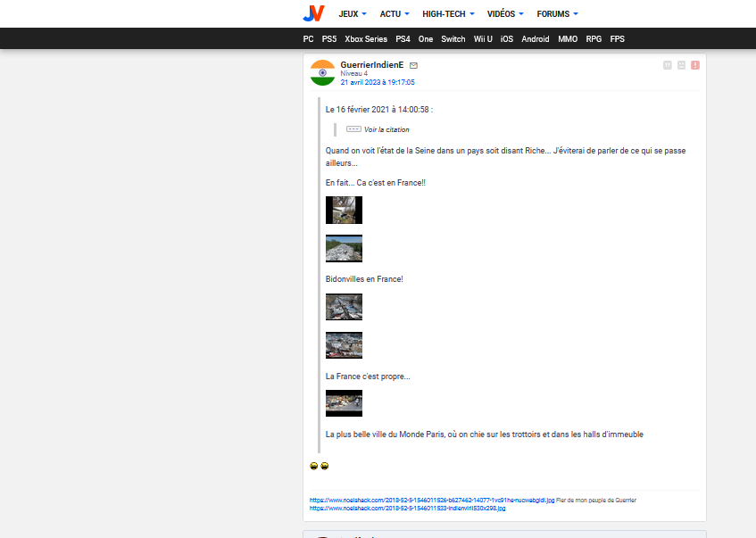Open the PS5 platform section
The width and height of the screenshot is (756, 538).
click(329, 39)
